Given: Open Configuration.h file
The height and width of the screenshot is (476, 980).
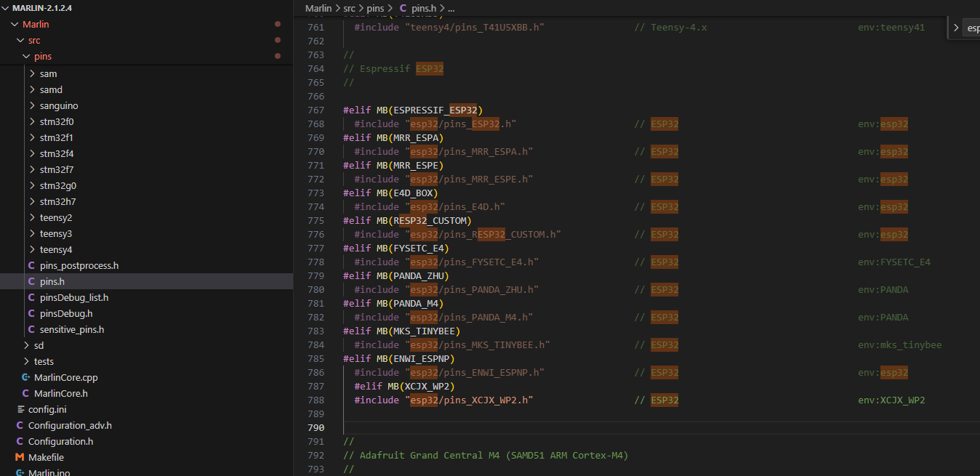Looking at the screenshot, I should click(60, 441).
